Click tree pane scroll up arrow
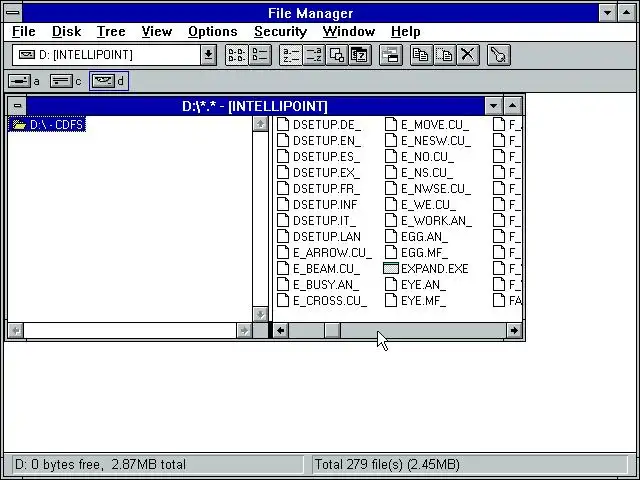640x480 pixels. point(260,124)
